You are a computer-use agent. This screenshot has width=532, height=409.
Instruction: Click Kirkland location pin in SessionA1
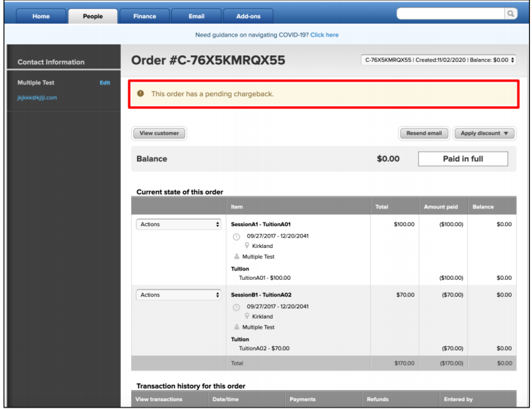click(x=247, y=246)
